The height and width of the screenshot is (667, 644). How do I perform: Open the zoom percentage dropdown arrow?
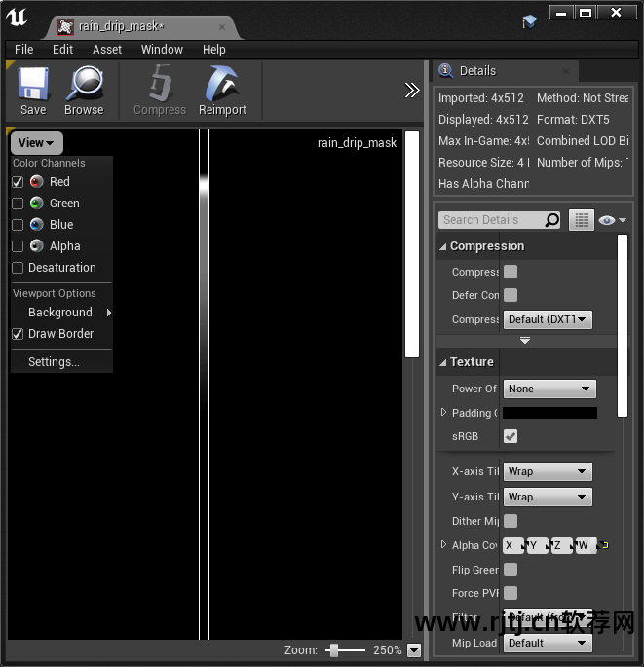pyautogui.click(x=414, y=650)
